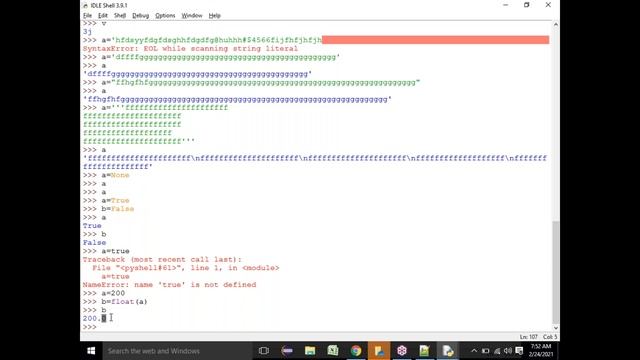The width and height of the screenshot is (640, 360).
Task: Open the green notepad app on the taskbar
Action: coord(424,351)
